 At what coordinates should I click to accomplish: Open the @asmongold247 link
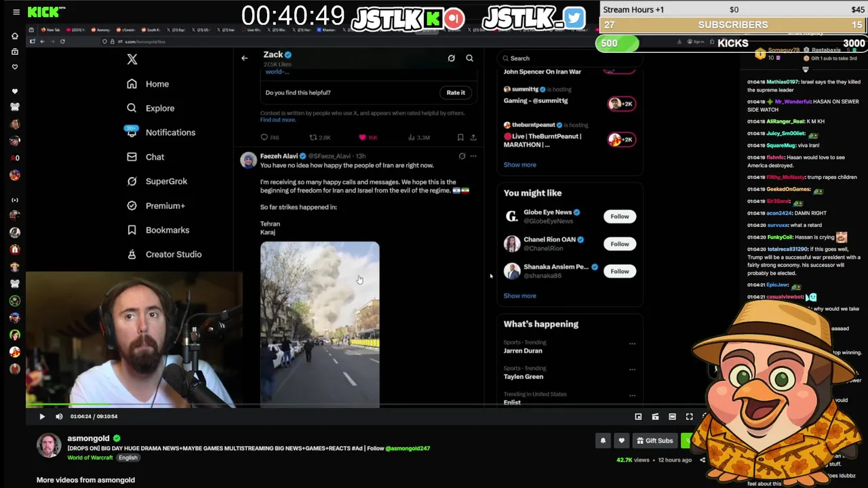point(408,448)
